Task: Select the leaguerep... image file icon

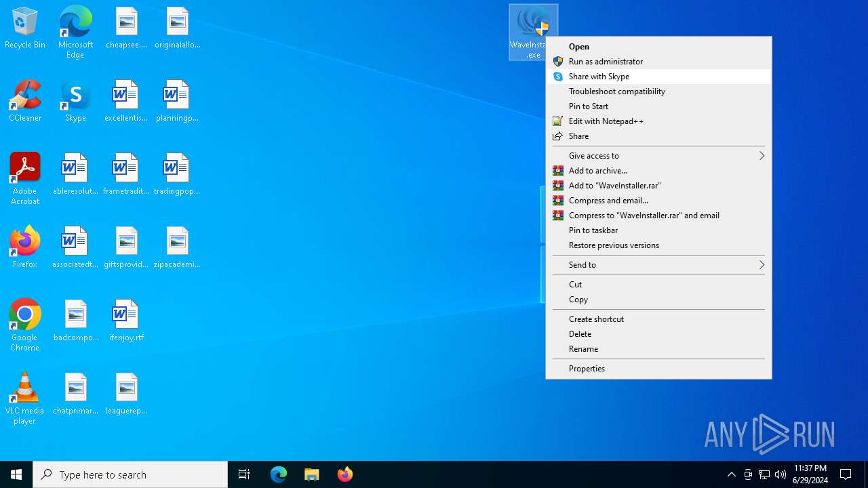Action: click(126, 394)
